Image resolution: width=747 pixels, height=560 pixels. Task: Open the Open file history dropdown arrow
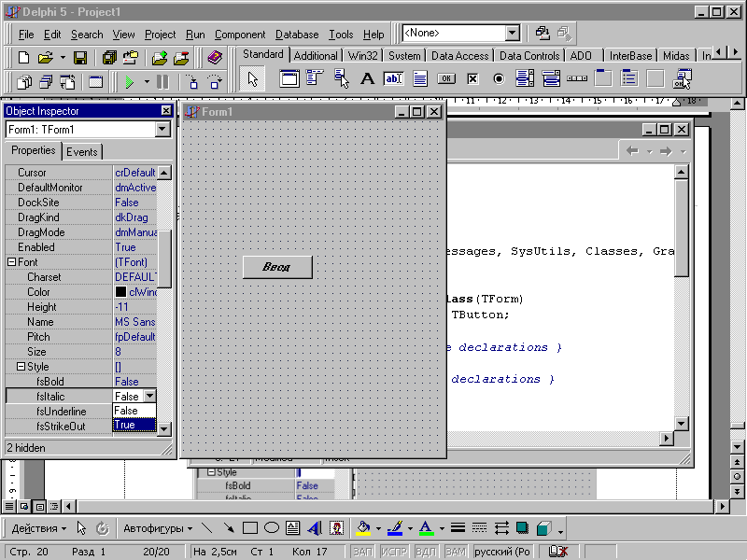tap(63, 58)
